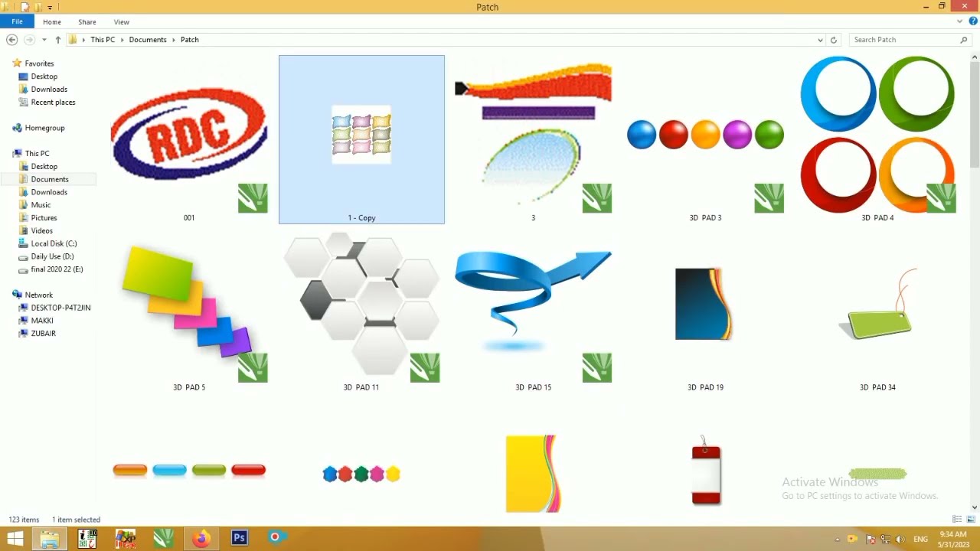Expand the chevron after Documents in address bar
This screenshot has height=551, width=980.
coord(174,40)
